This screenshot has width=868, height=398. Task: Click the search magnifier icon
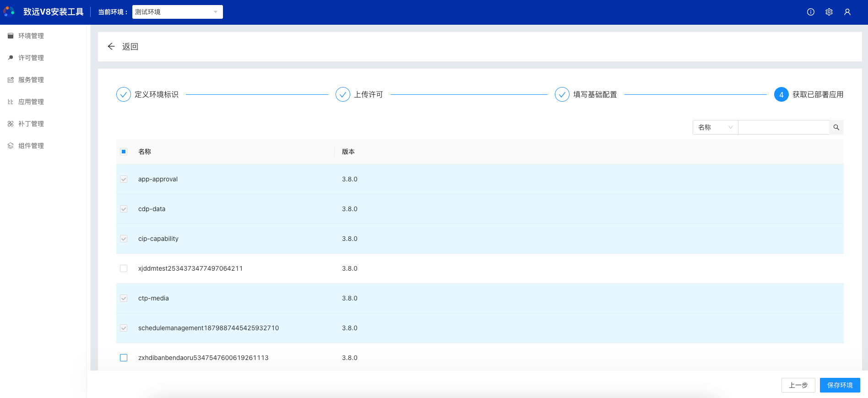836,127
